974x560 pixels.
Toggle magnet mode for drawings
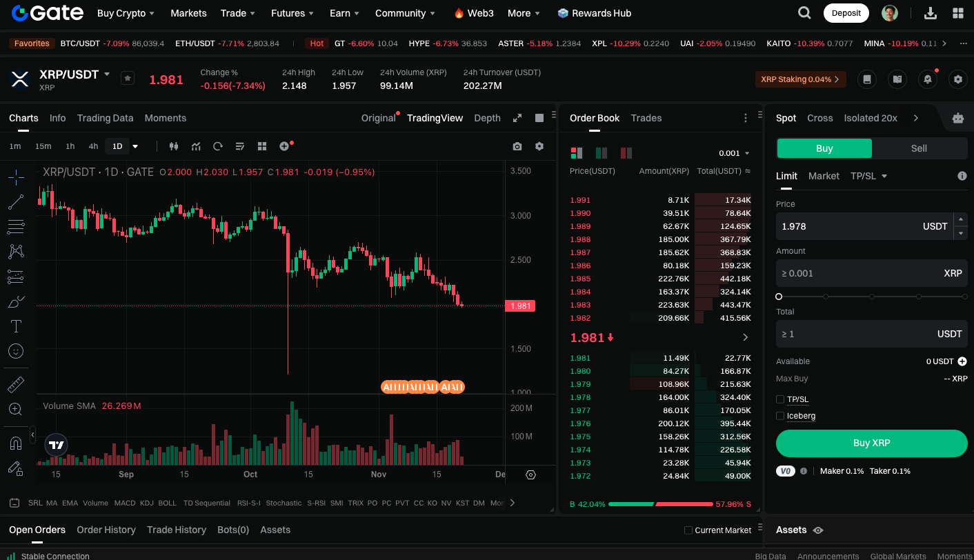[x=16, y=443]
